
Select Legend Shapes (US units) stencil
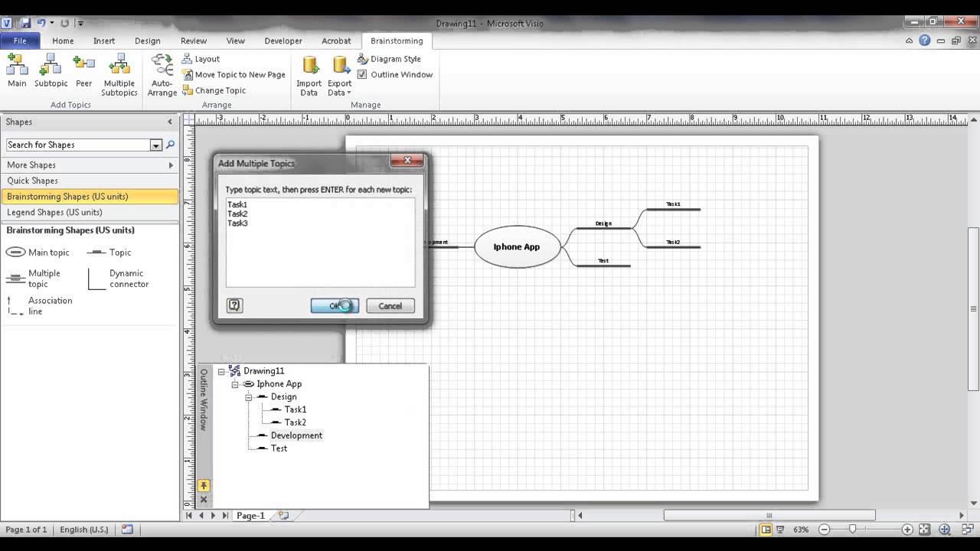(x=90, y=212)
